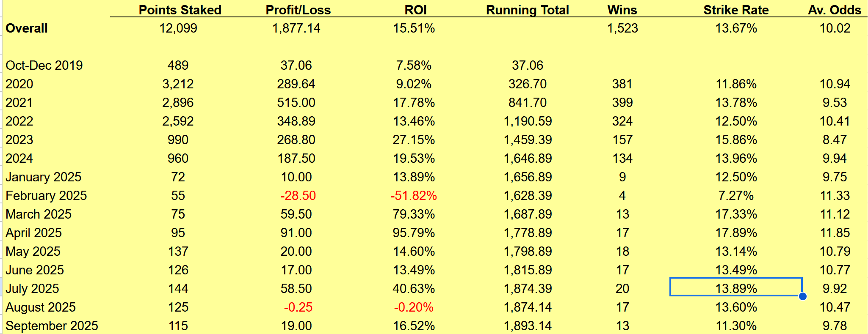The width and height of the screenshot is (868, 334).
Task: Select the Running Total header cell
Action: 527,10
